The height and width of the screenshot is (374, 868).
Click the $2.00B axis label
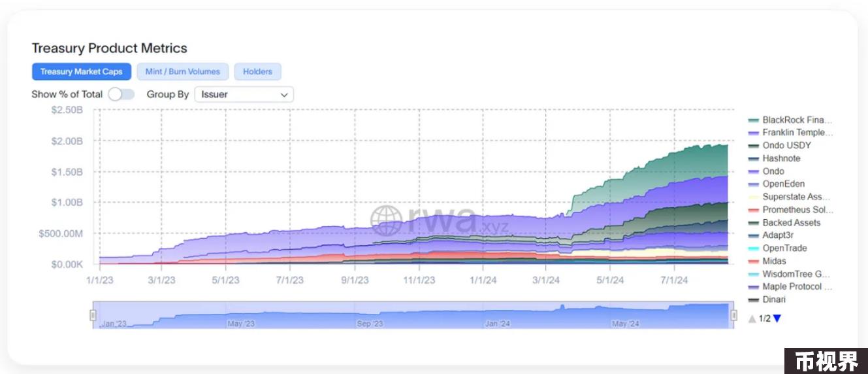pyautogui.click(x=67, y=141)
